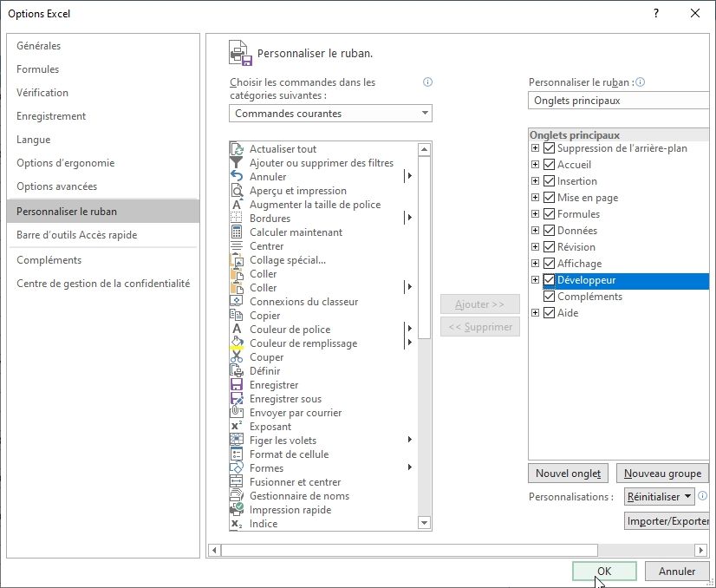Select the Couleur de police icon

(x=237, y=329)
